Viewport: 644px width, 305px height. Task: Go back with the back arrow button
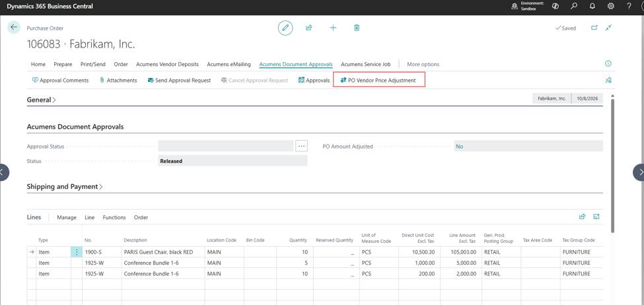14,28
